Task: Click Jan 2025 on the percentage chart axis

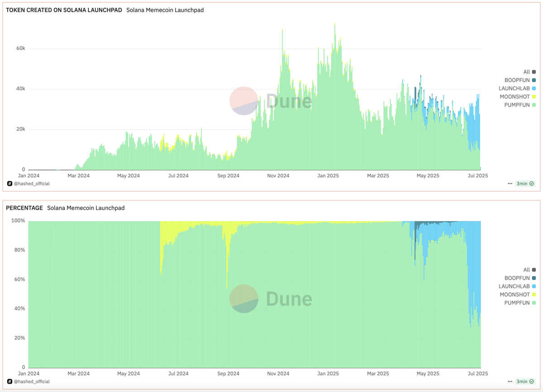Action: [328, 373]
